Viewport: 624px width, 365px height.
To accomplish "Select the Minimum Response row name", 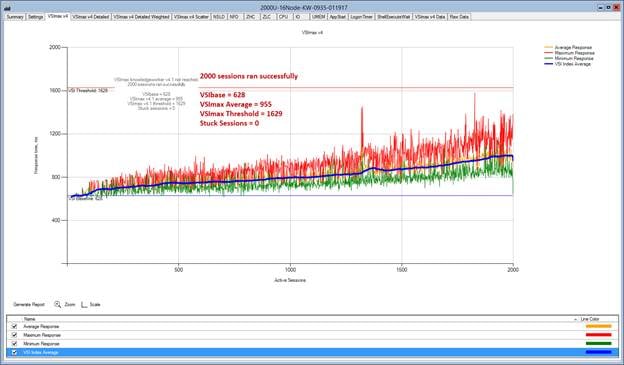I will click(41, 344).
